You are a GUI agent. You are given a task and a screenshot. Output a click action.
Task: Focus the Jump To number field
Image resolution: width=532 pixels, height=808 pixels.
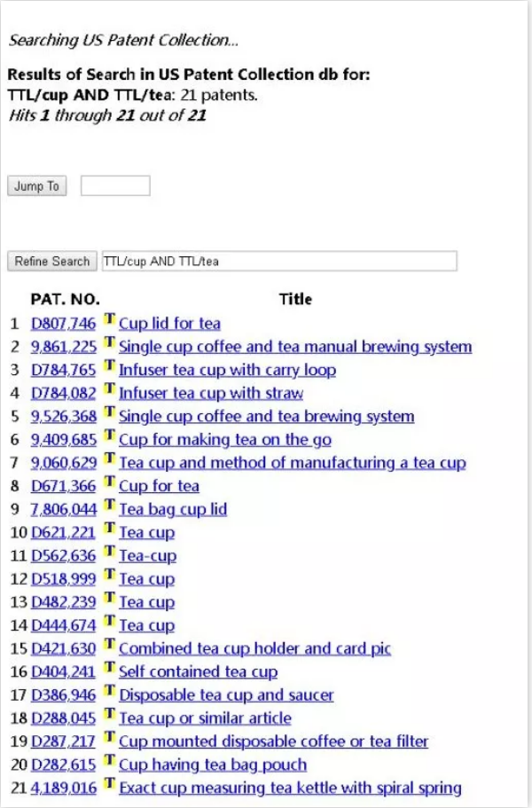115,186
